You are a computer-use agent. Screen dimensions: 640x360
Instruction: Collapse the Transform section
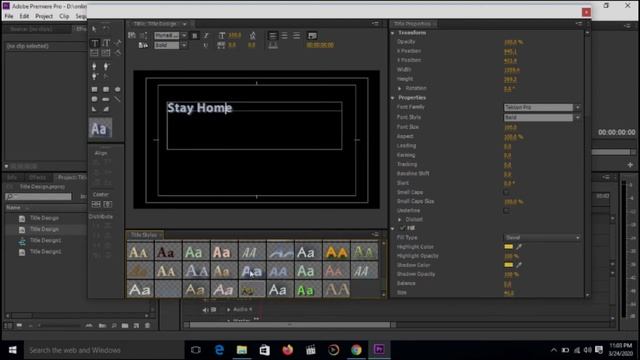(393, 33)
